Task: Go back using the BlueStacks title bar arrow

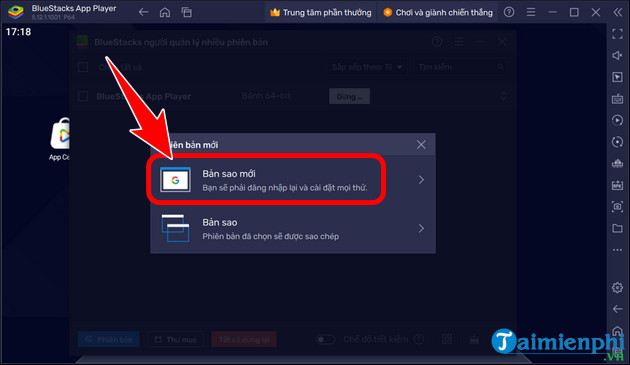Action: click(x=143, y=12)
